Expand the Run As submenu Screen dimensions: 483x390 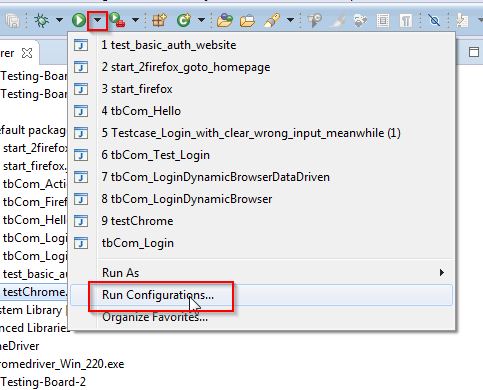coord(261,273)
